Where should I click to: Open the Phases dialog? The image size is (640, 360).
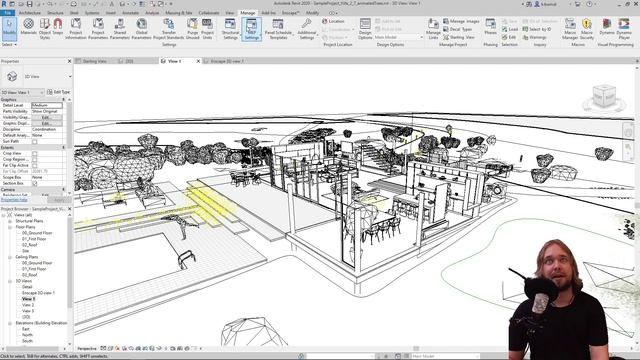point(491,27)
